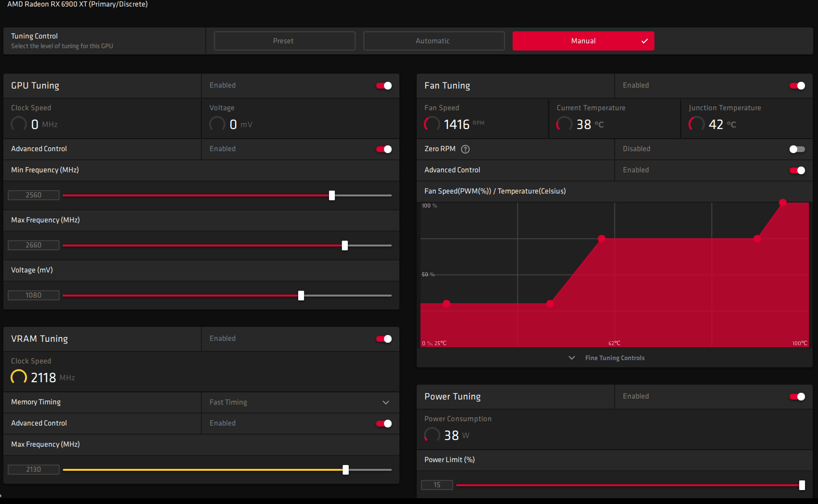Toggle GPU Tuning Advanced Control switch
Screen dimensions: 818x504
(384, 149)
